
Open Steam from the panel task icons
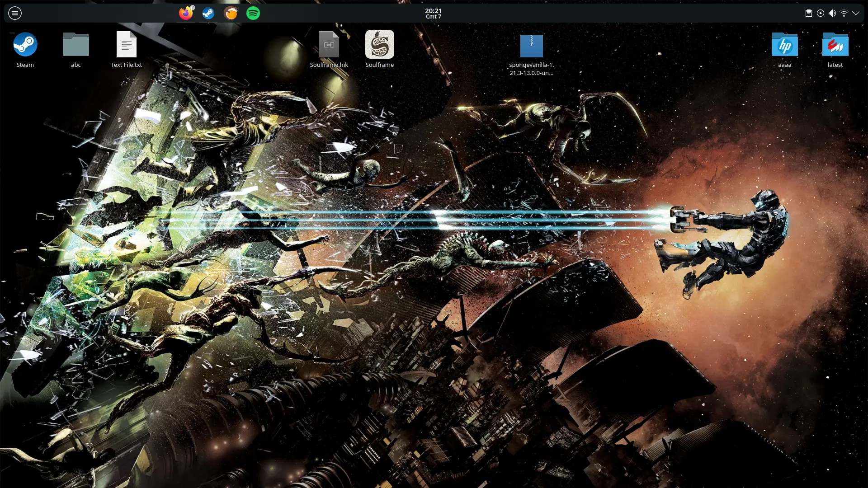coord(208,13)
